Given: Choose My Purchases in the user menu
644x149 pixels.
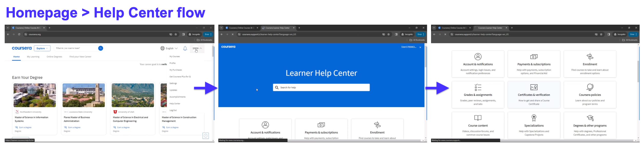Looking at the screenshot, I should coord(176,70).
